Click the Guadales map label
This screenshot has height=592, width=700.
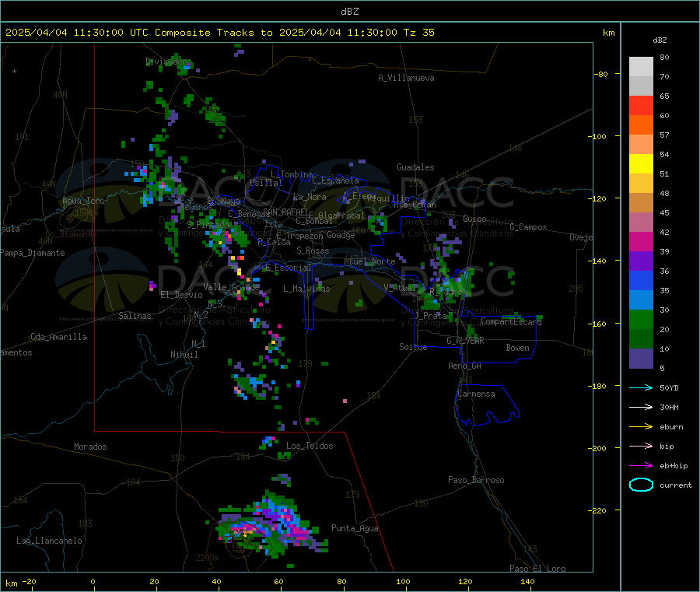[x=415, y=167]
